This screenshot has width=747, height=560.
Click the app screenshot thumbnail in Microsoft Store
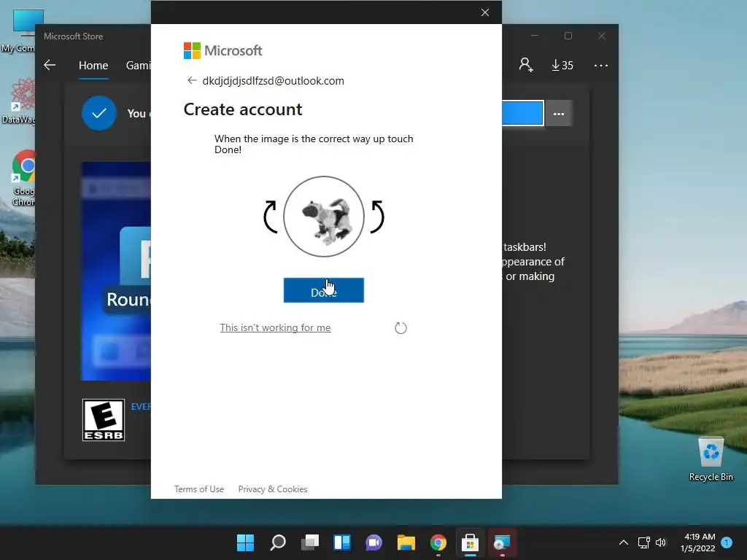tap(116, 271)
